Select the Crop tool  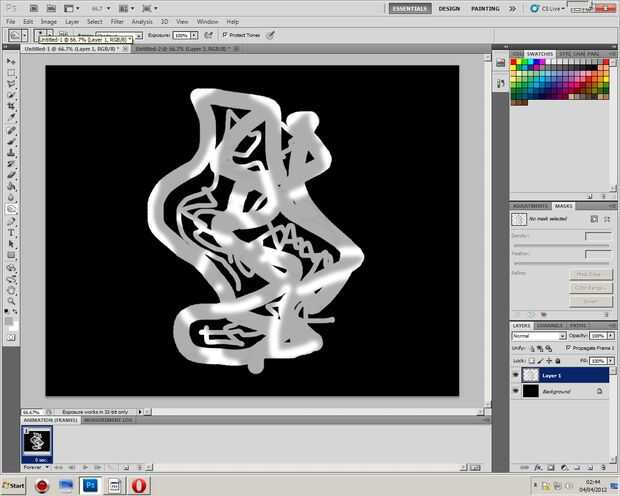11,106
